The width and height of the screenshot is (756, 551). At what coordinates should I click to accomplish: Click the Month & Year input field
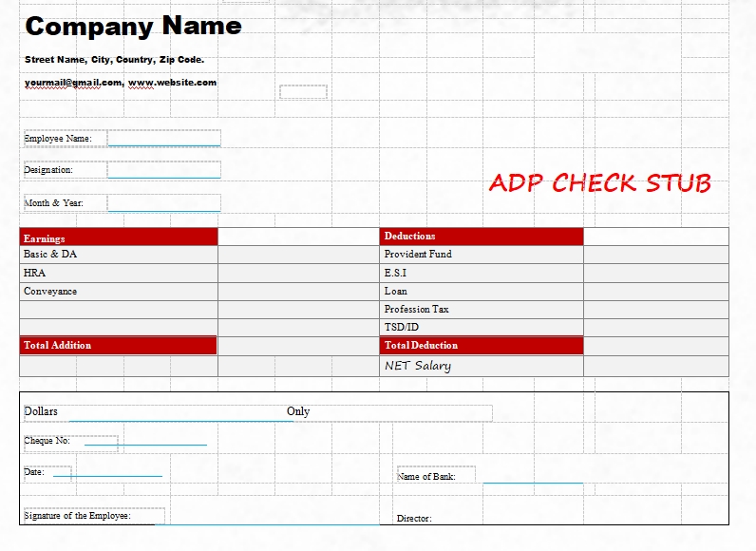tap(163, 202)
